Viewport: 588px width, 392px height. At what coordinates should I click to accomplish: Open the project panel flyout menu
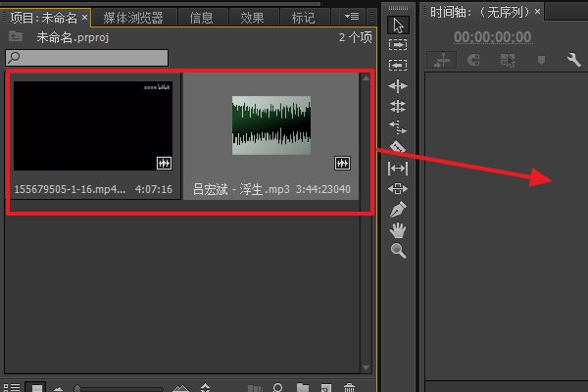352,17
